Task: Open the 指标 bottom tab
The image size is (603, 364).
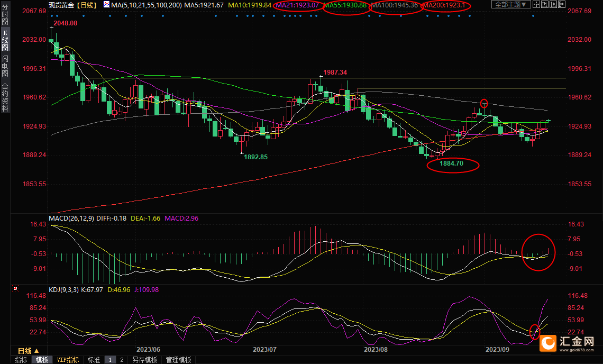Action: [x=21, y=360]
